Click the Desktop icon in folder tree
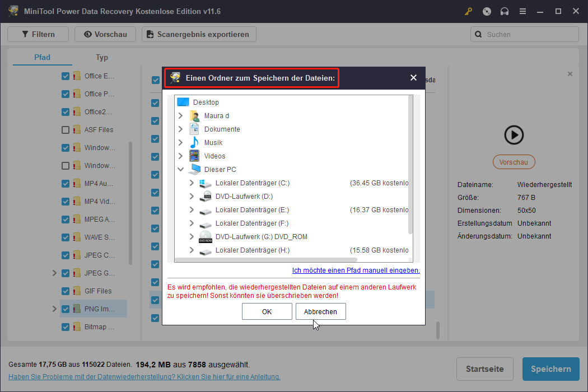The image size is (588, 392). pos(183,102)
